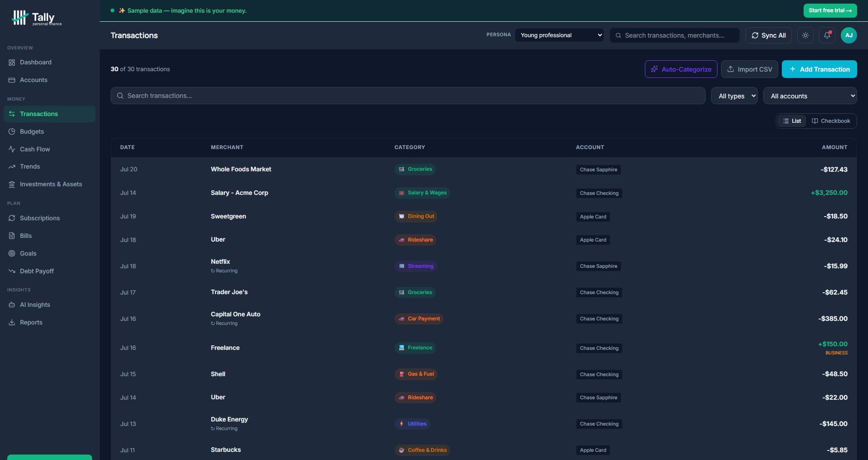Image resolution: width=868 pixels, height=460 pixels.
Task: Click the Rideshare badge on Jul 14 Uber
Action: click(415, 398)
